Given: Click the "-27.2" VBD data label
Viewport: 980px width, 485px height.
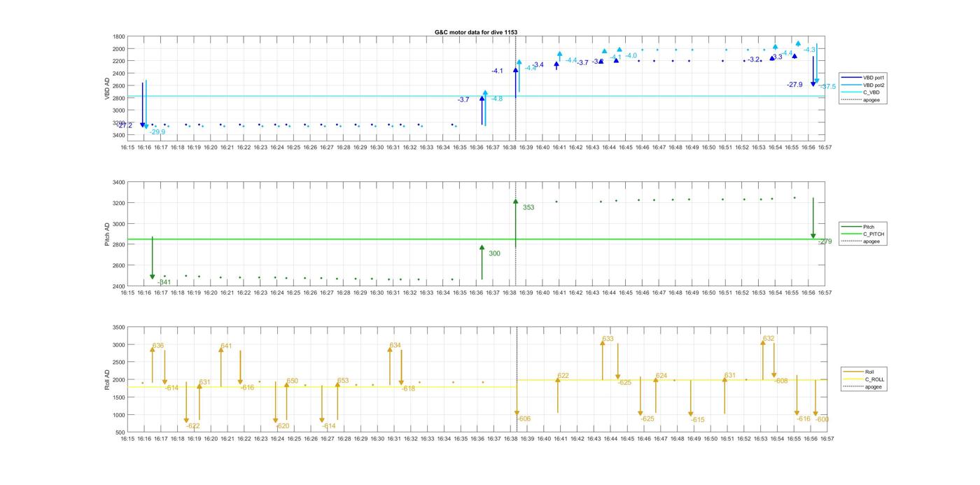Looking at the screenshot, I should click(x=124, y=125).
